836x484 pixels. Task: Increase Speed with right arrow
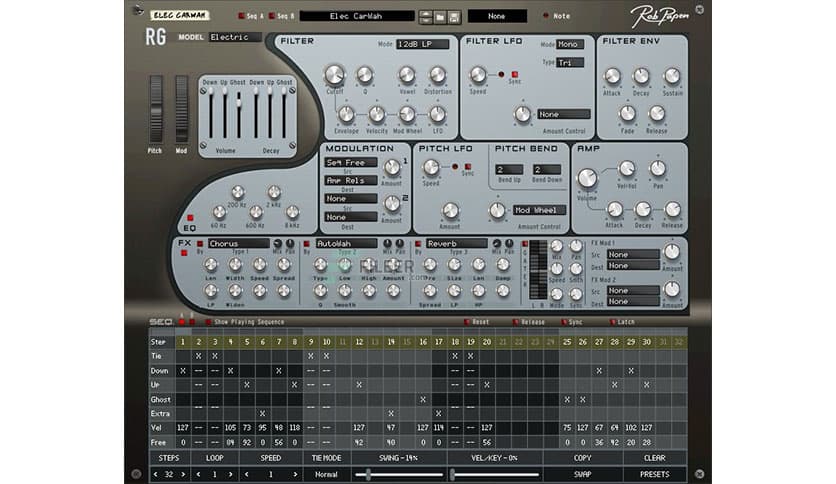295,474
